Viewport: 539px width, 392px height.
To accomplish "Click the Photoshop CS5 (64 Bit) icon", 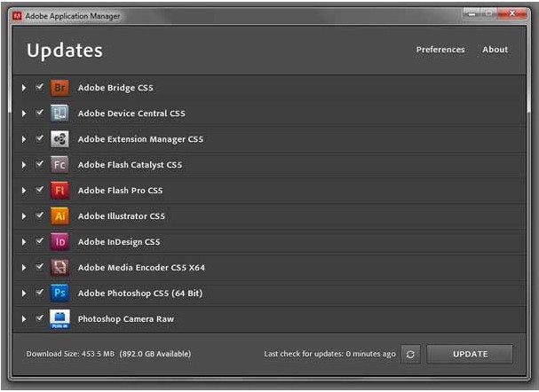I will pos(59,293).
